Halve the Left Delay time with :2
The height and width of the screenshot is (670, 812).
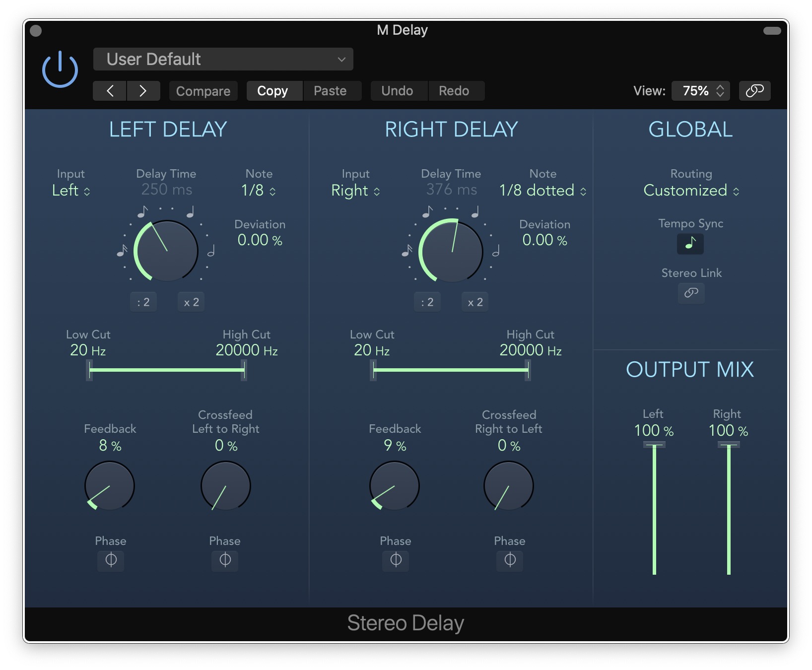point(143,302)
